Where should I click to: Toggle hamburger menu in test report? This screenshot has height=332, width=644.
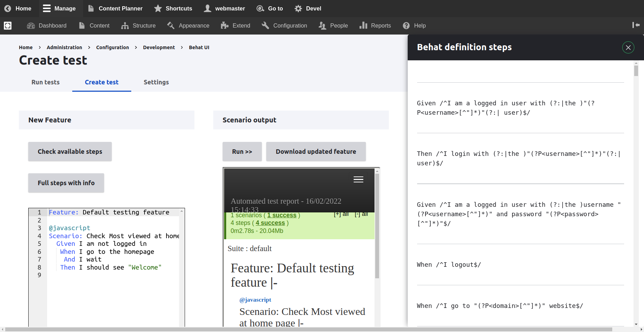[358, 179]
